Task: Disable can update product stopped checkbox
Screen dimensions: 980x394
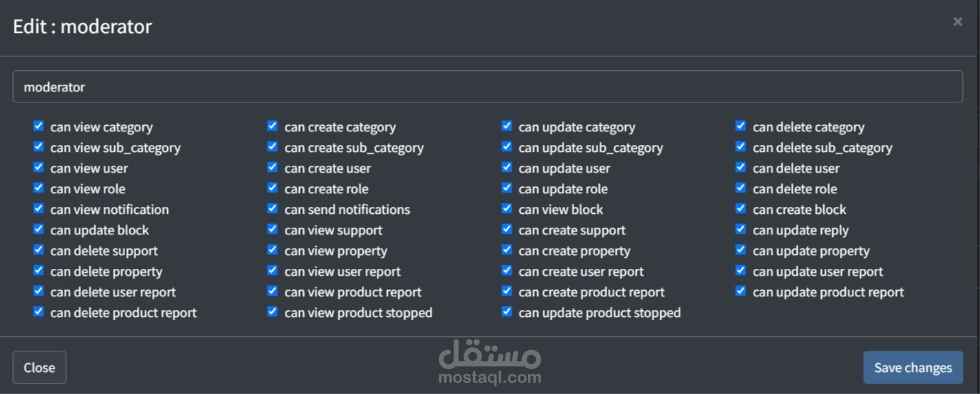Action: pos(507,311)
